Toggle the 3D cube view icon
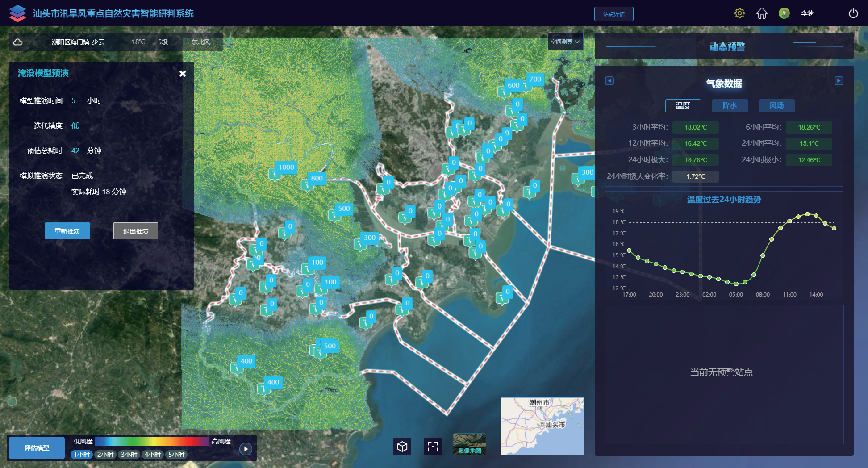 [x=402, y=447]
